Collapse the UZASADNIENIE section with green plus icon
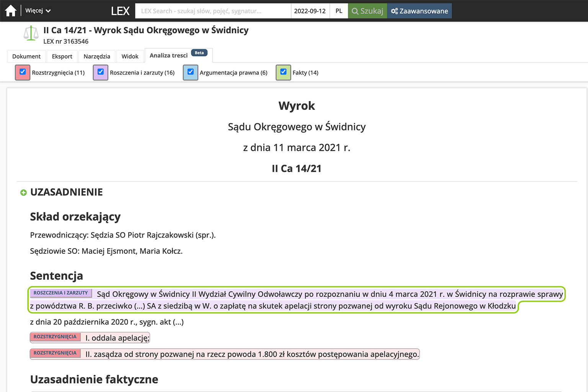588x392 pixels. pos(23,193)
